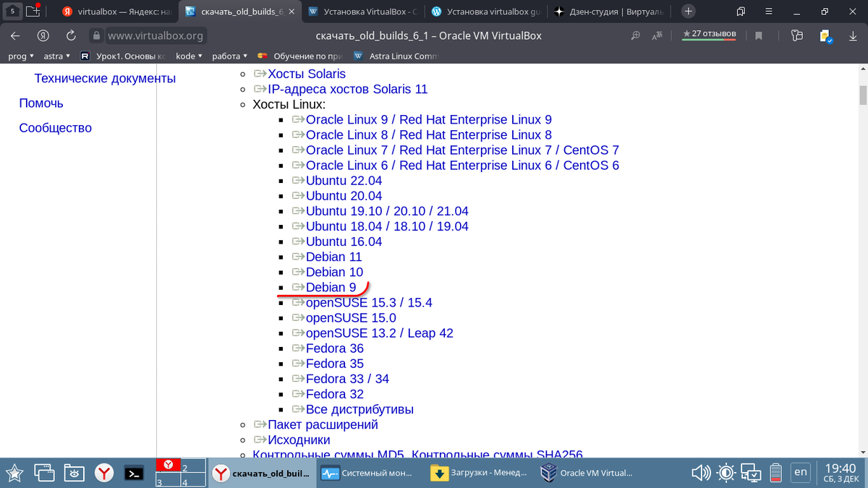The width and height of the screenshot is (868, 488).
Task: Switch to 'Системный мон...' in the taskbar
Action: tap(370, 474)
